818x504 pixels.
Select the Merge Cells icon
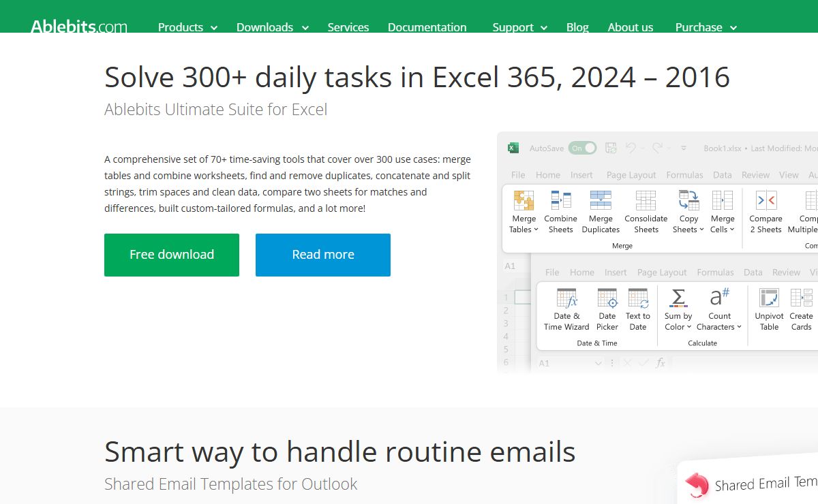tap(722, 200)
